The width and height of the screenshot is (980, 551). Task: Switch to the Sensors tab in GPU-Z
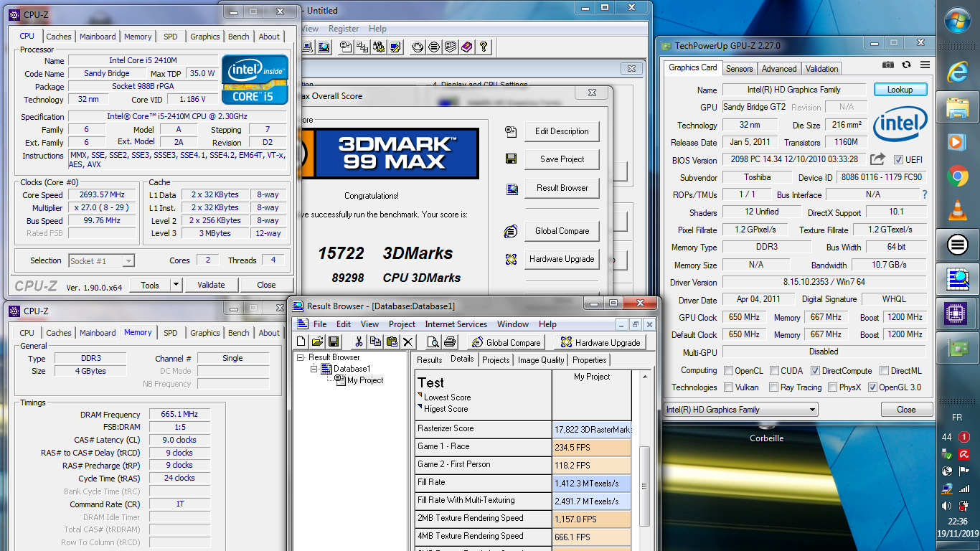coord(739,69)
